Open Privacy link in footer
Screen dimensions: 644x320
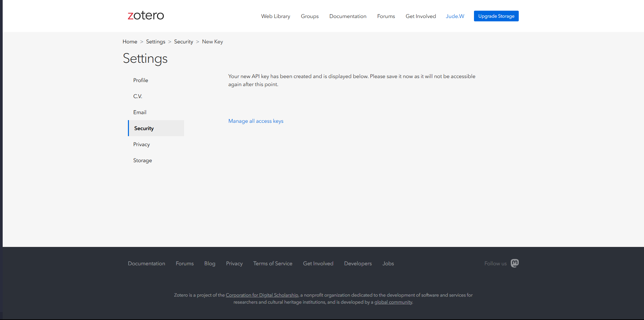234,263
